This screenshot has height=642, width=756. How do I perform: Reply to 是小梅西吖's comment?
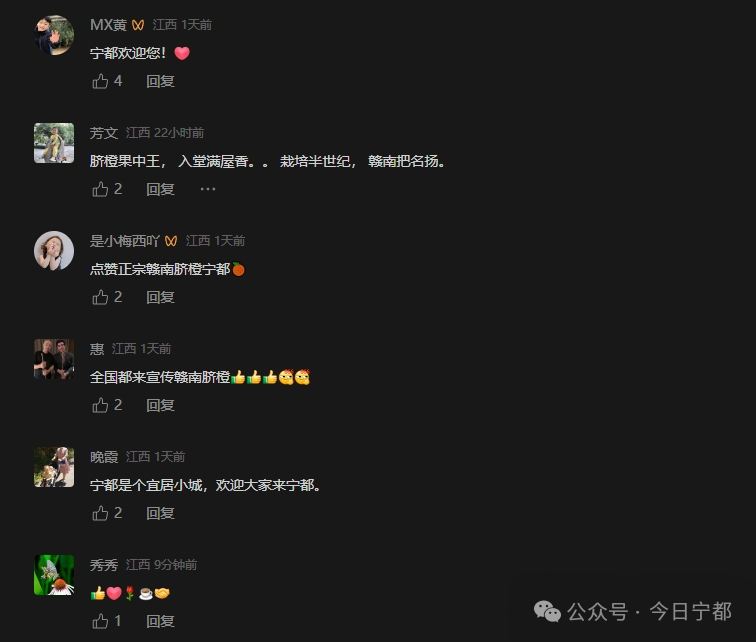[160, 297]
